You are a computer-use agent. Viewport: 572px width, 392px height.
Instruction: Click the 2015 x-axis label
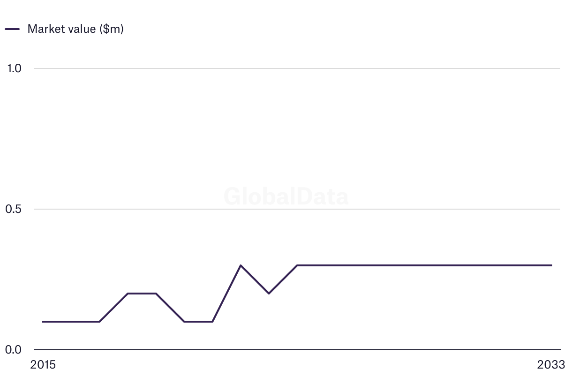[x=43, y=365]
